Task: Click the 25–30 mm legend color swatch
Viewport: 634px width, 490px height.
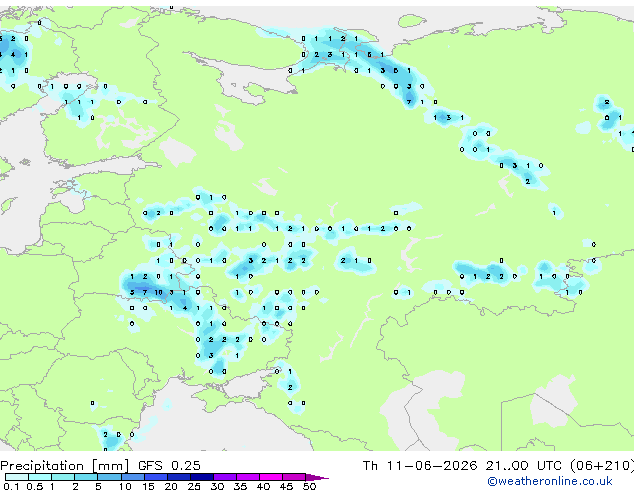Action: click(x=202, y=477)
